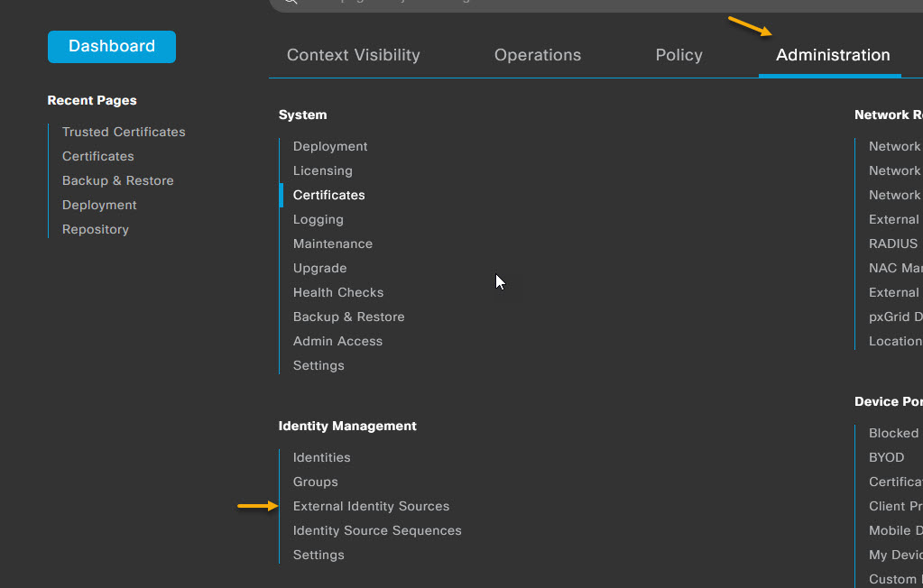Open Backup & Restore from Recent Pages

pos(117,180)
